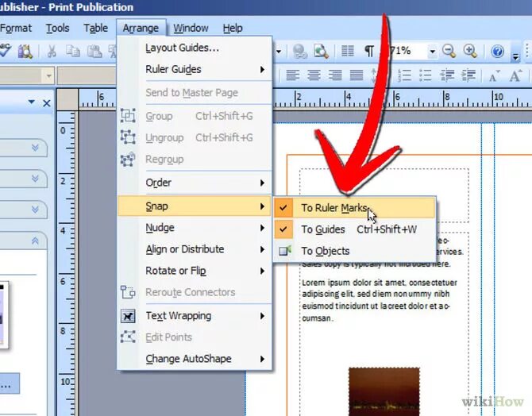
Task: Open the Help menu
Action: 233,28
